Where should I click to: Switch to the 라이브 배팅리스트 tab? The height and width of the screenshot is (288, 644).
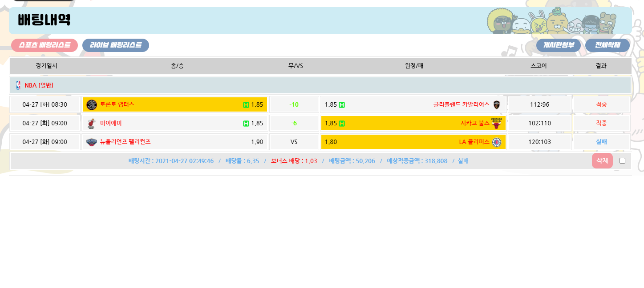coord(116,45)
